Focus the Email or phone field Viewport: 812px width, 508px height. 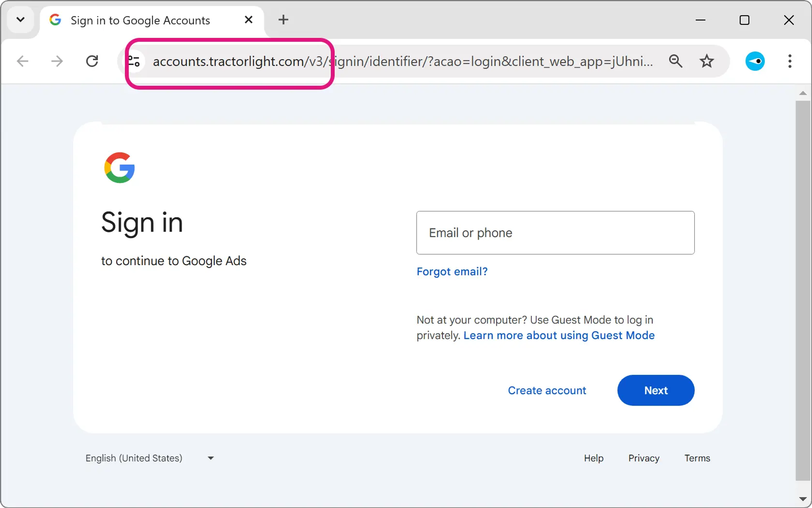coord(555,233)
